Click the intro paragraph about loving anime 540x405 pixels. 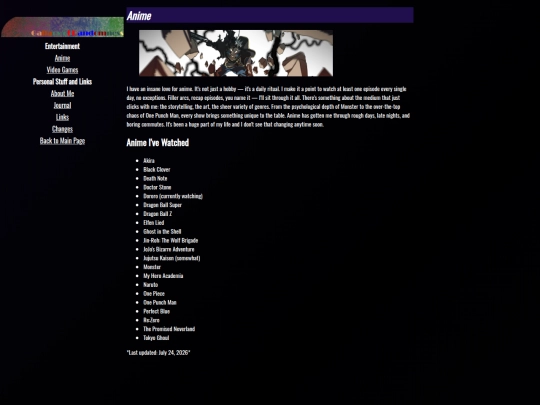tap(268, 107)
